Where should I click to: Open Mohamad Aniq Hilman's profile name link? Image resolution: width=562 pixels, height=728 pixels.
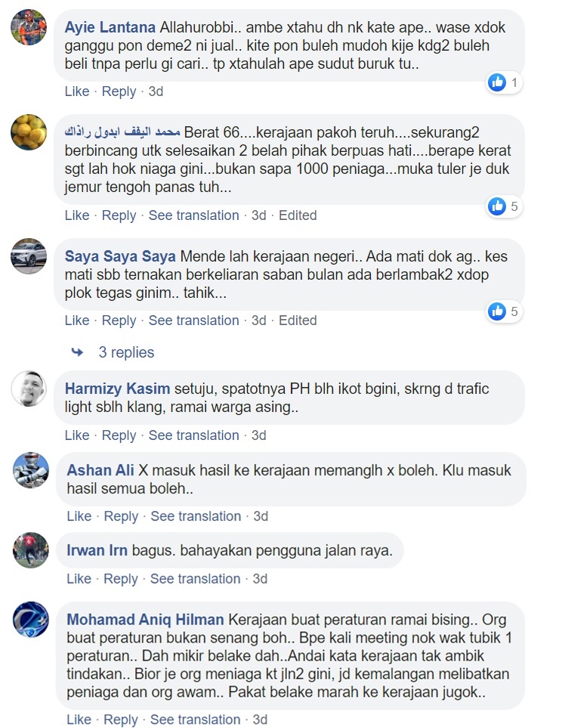[145, 620]
